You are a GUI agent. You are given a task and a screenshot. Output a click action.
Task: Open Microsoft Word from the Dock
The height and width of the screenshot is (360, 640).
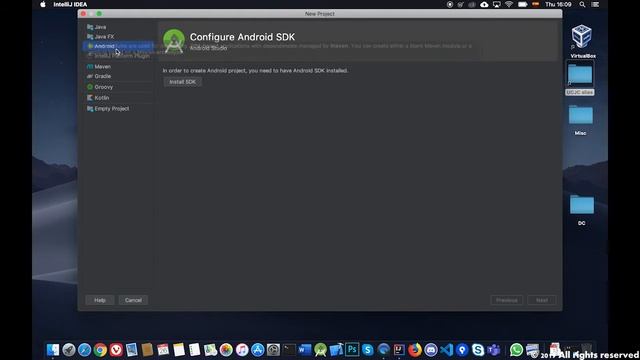tap(304, 350)
